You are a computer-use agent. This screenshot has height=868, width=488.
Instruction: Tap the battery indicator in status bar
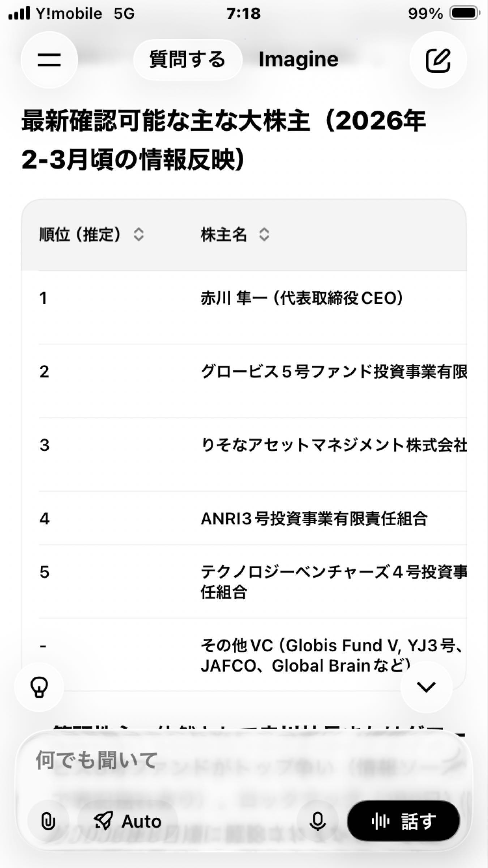point(464,14)
